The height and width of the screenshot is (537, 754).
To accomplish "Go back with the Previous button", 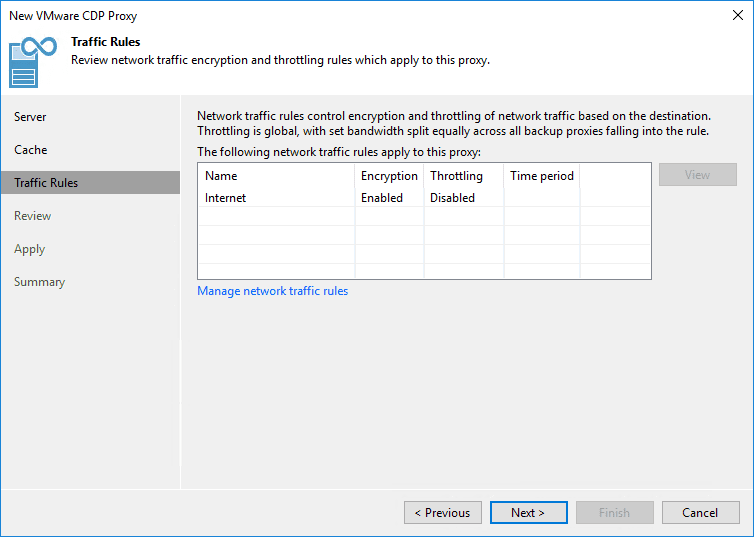I will point(442,513).
